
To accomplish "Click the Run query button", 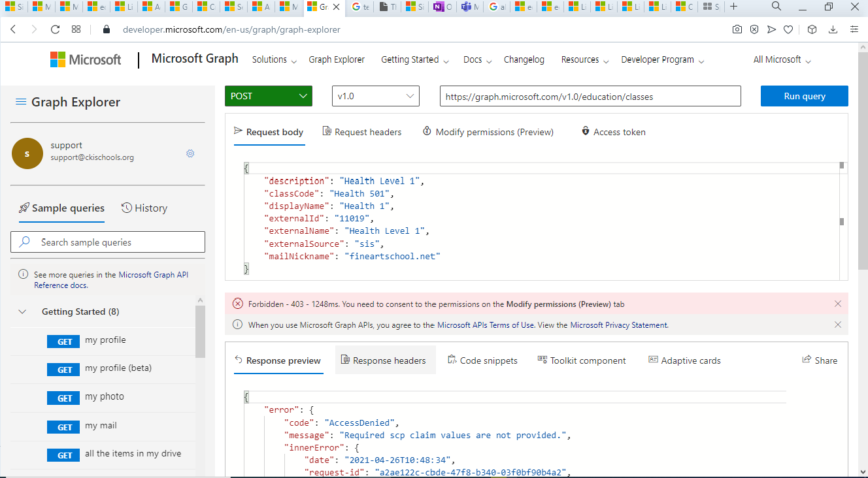I will (x=805, y=96).
